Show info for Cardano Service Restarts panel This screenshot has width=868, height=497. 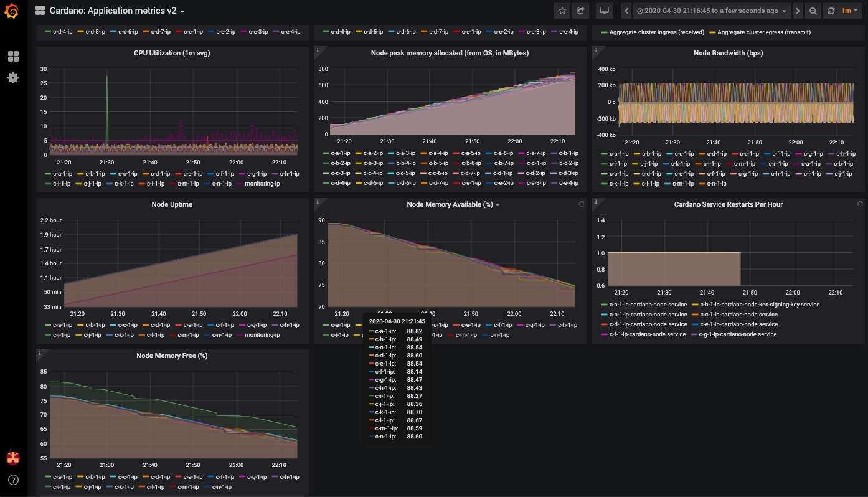click(597, 202)
